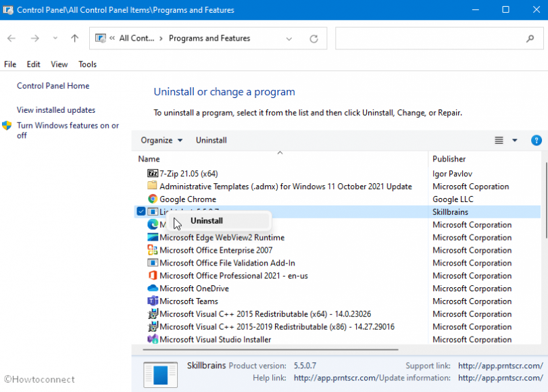The height and width of the screenshot is (392, 548).
Task: Click the Microsoft Edge WebView2 Runtime icon
Action: click(154, 237)
